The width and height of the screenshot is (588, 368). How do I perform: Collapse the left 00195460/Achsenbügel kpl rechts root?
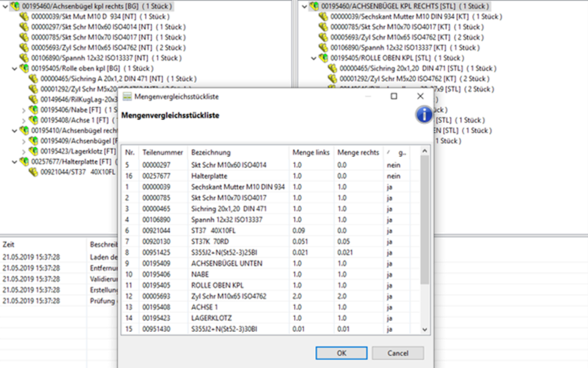coord(5,6)
